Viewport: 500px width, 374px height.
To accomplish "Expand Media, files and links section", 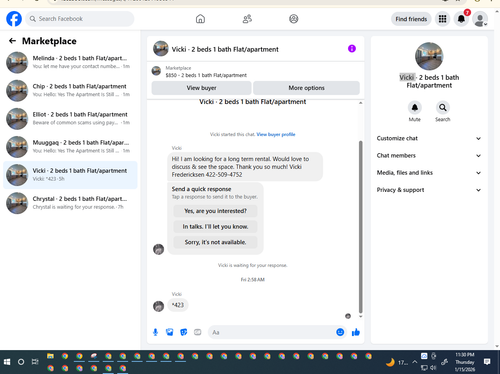I will (429, 173).
